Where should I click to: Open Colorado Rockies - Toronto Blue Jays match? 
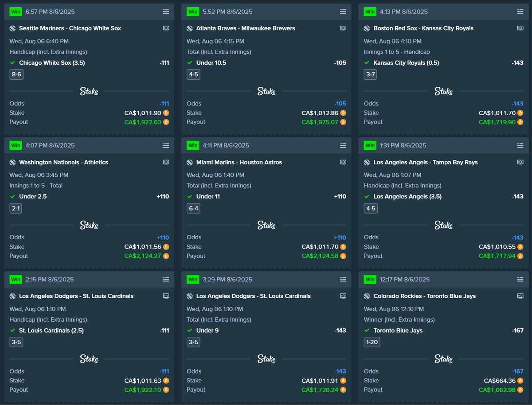click(x=425, y=296)
